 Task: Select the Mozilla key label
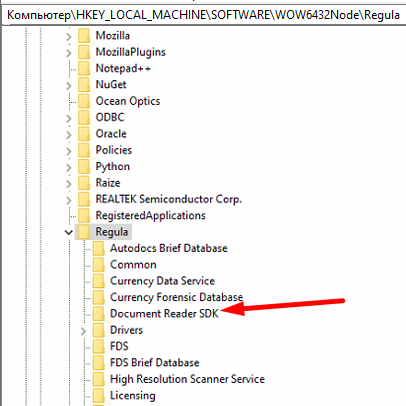[x=113, y=35]
